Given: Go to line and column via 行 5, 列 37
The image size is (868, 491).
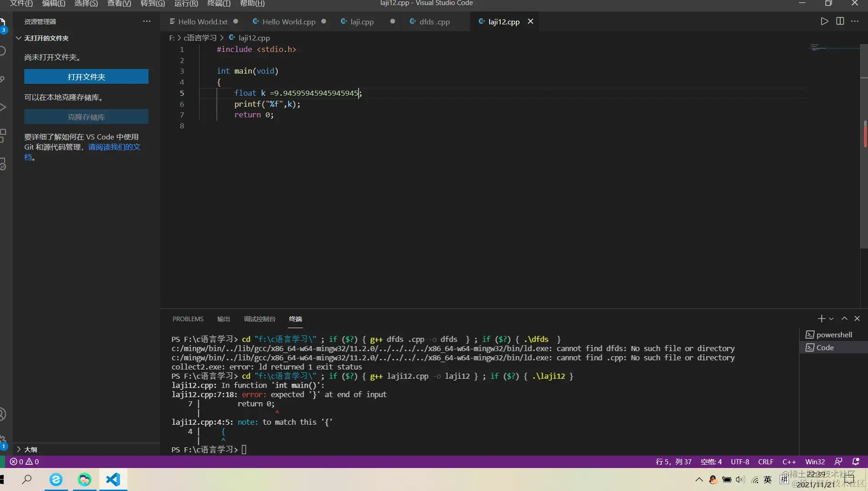Looking at the screenshot, I should (x=673, y=462).
